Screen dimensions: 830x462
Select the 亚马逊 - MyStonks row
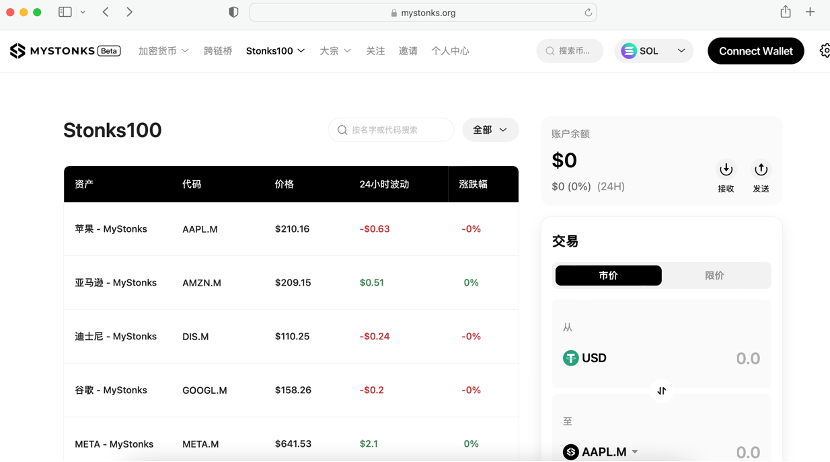291,283
